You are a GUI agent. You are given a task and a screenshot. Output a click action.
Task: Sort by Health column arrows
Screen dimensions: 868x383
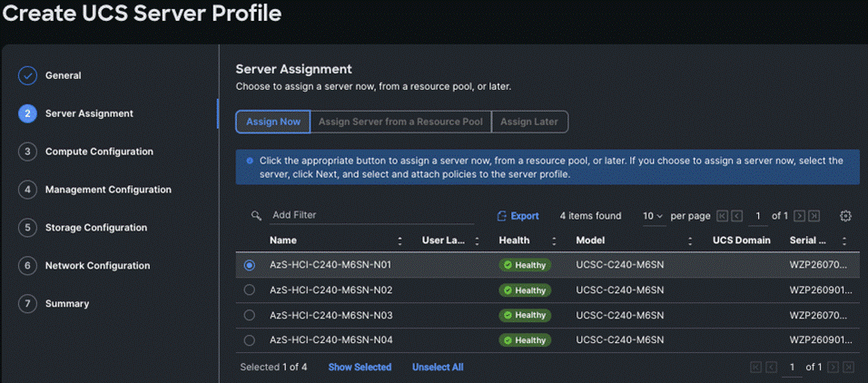pos(554,241)
